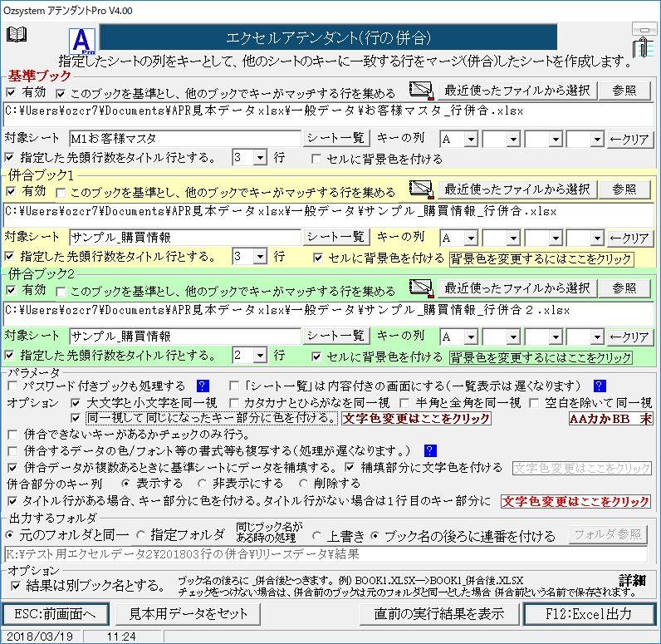This screenshot has width=661, height=644.
Task: Click the file icon in 基準ブック row
Action: (421, 91)
